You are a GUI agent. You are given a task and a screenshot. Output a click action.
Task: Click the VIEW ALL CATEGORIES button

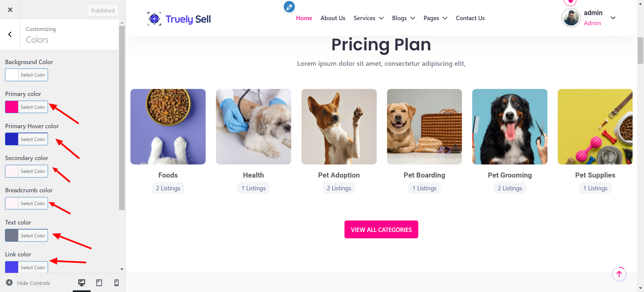[x=381, y=230]
